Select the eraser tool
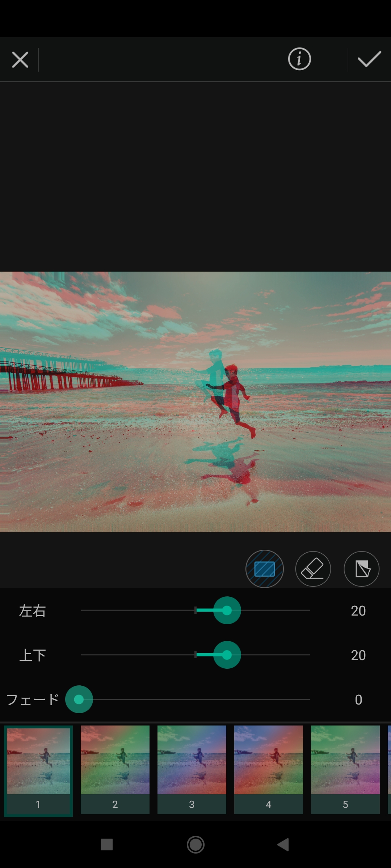This screenshot has width=391, height=868. point(313,569)
